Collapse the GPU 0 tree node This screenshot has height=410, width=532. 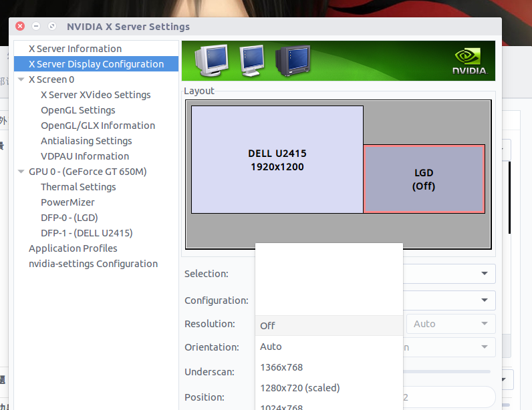(x=21, y=172)
